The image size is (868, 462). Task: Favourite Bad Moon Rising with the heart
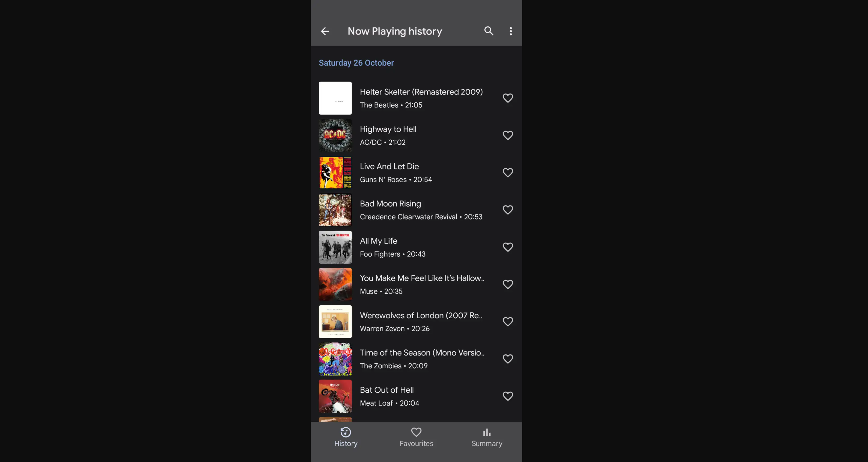pos(508,210)
